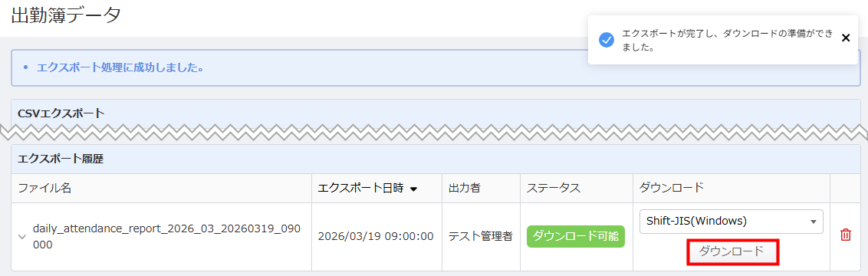This screenshot has width=868, height=276.
Task: Click the dropdown arrow of the encoding selector
Action: pyautogui.click(x=814, y=222)
